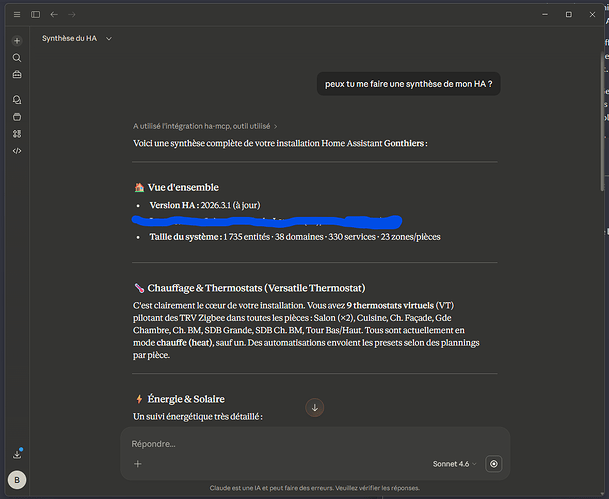Screen dimensions: 609x499
Task: Click the Voici une synthèse complète sentence
Action: pyautogui.click(x=280, y=143)
